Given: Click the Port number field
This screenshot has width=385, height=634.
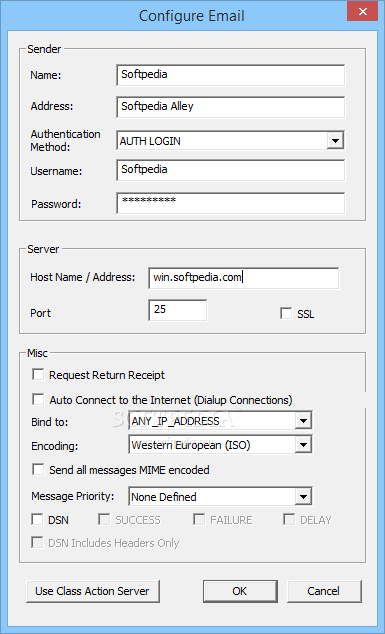Looking at the screenshot, I should coord(178,310).
